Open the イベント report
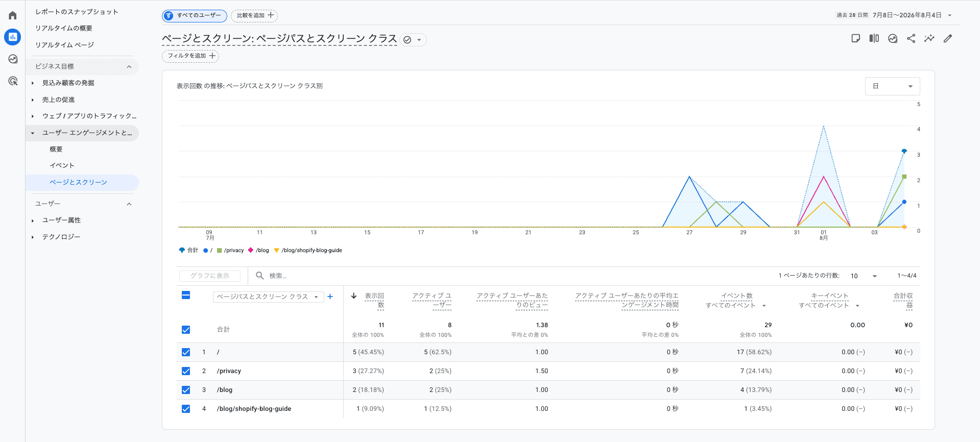980x442 pixels. click(x=62, y=165)
